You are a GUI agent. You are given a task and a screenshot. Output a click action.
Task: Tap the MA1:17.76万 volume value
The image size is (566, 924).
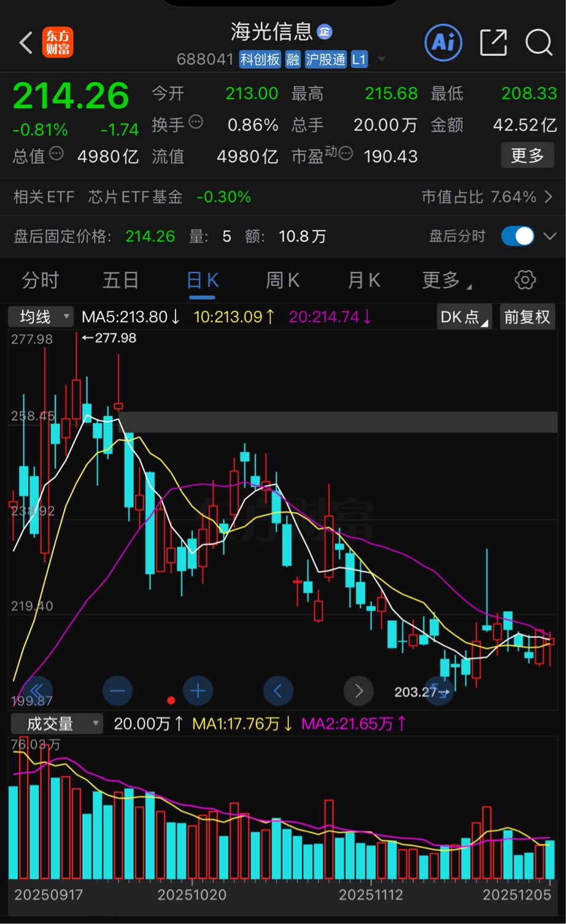(244, 724)
